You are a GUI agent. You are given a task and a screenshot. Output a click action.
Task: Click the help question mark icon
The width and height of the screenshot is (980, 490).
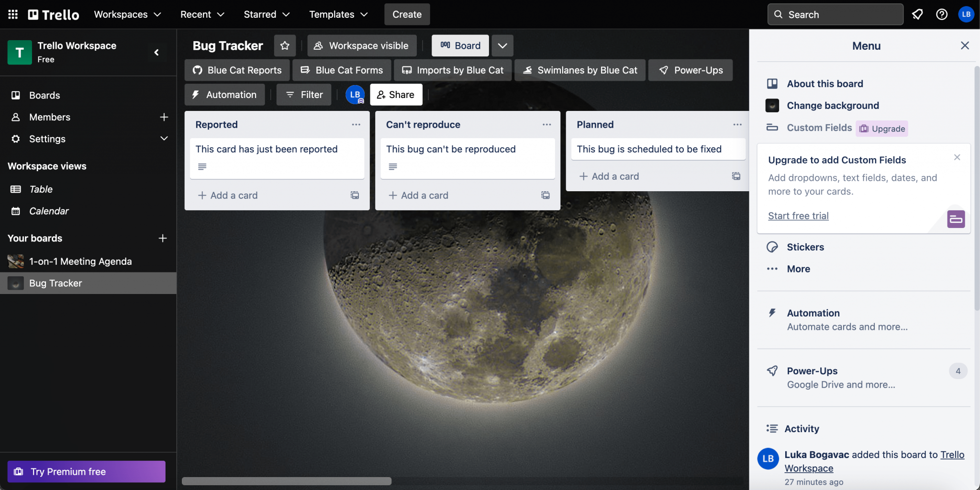(941, 14)
